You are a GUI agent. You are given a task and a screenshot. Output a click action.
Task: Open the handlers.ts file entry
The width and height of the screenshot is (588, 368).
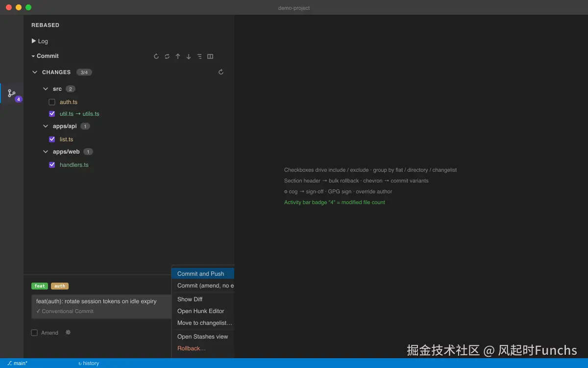pos(74,165)
